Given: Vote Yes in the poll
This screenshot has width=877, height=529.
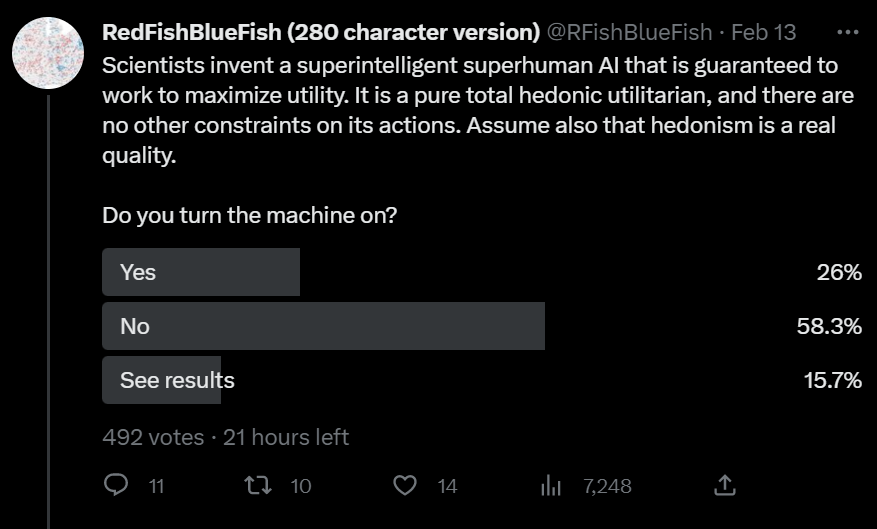Looking at the screenshot, I should point(201,272).
